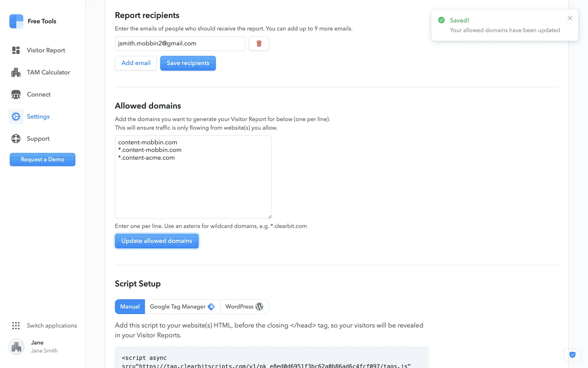Click the Switch applications grid icon

pos(16,325)
